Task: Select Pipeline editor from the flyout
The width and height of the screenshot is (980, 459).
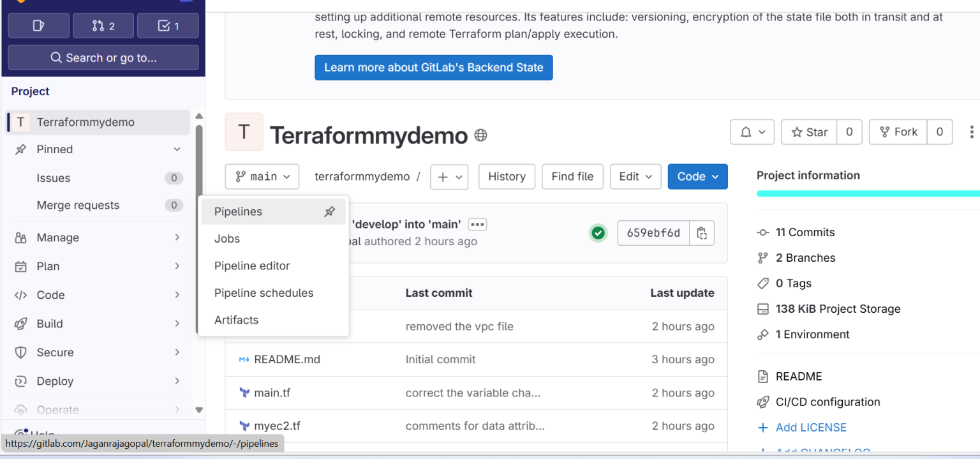Action: point(252,266)
